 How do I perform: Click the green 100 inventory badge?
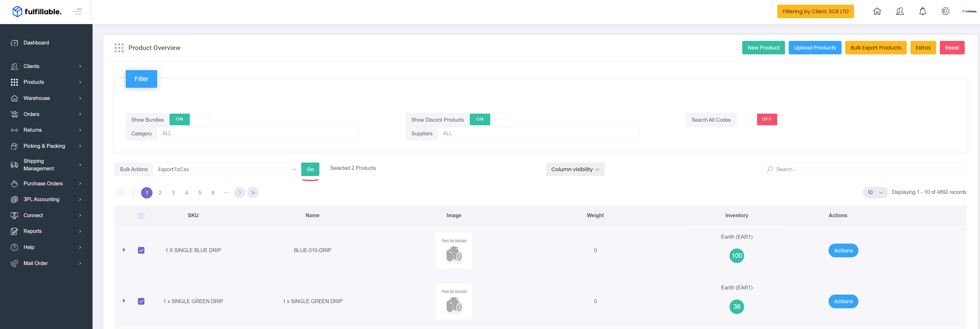tap(737, 256)
